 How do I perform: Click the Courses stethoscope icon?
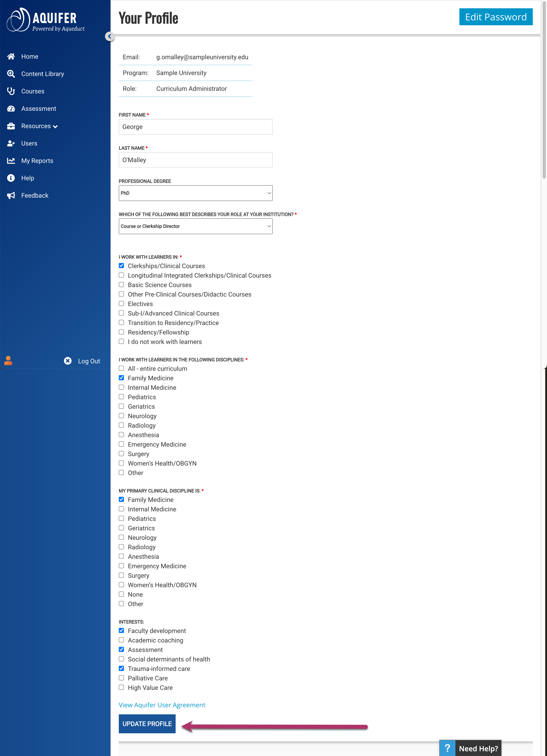click(x=11, y=91)
